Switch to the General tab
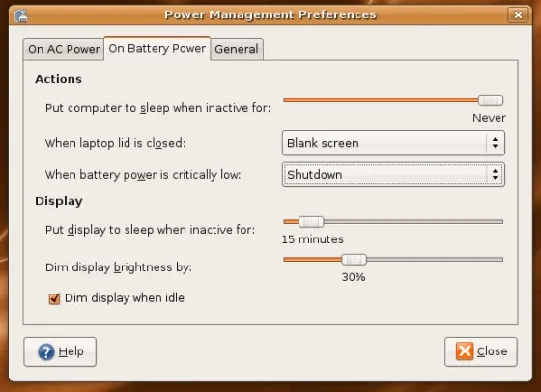This screenshot has width=541, height=392. coord(237,49)
